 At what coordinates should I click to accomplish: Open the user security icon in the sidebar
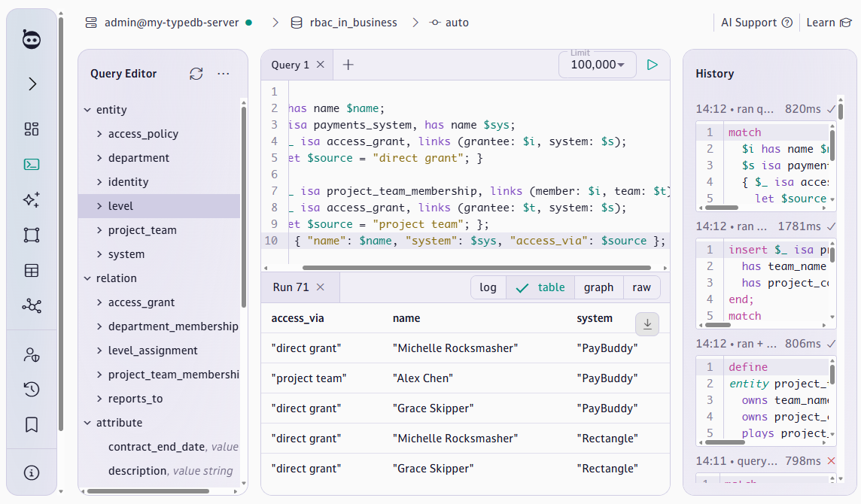click(32, 354)
